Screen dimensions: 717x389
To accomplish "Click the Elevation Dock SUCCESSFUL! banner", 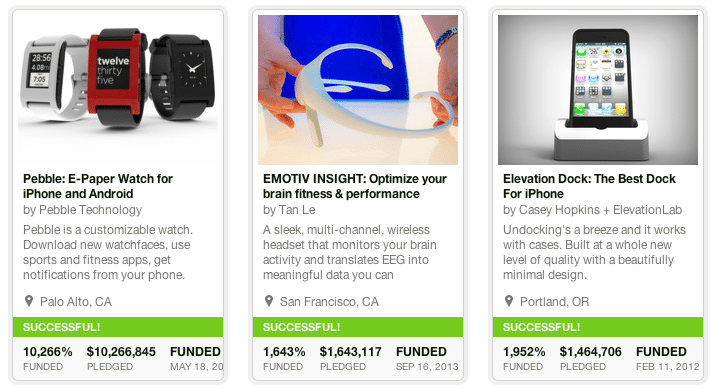I will (x=598, y=327).
